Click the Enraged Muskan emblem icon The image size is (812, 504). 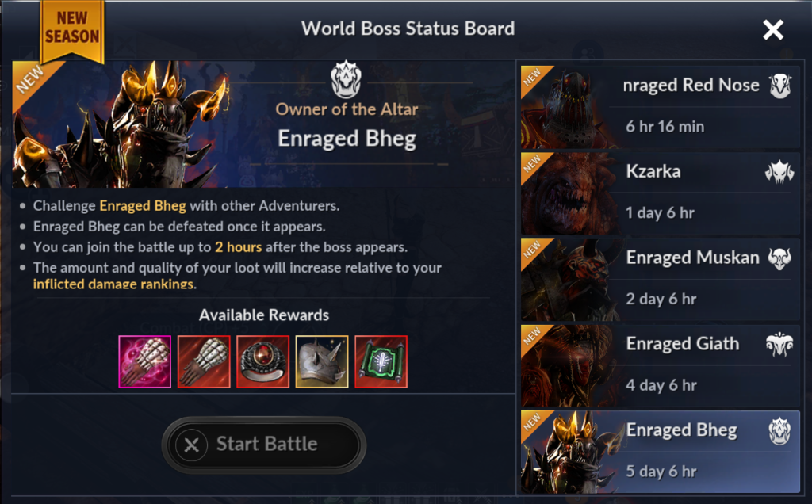point(780,258)
